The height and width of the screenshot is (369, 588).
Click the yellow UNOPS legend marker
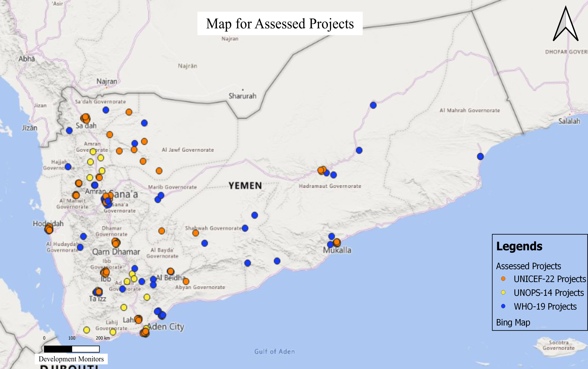coord(503,292)
